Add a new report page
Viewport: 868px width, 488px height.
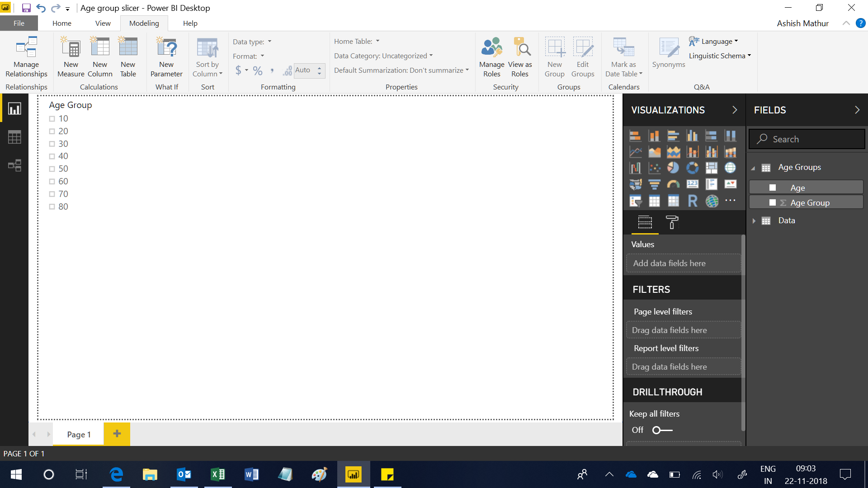pos(117,434)
